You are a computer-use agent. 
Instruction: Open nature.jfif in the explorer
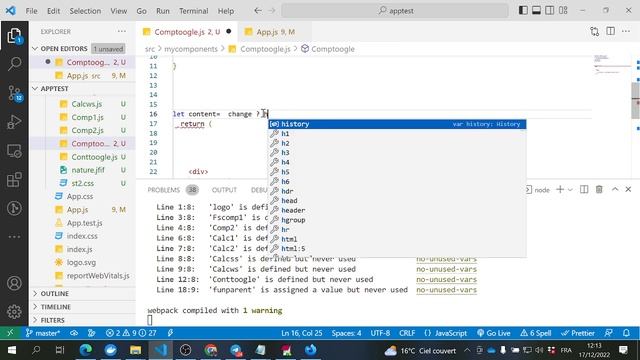[88, 170]
